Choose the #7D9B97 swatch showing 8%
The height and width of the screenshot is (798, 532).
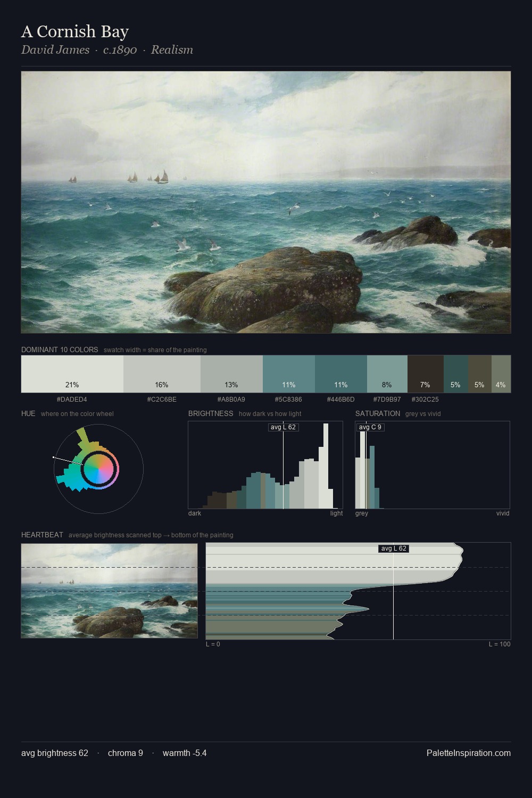387,374
